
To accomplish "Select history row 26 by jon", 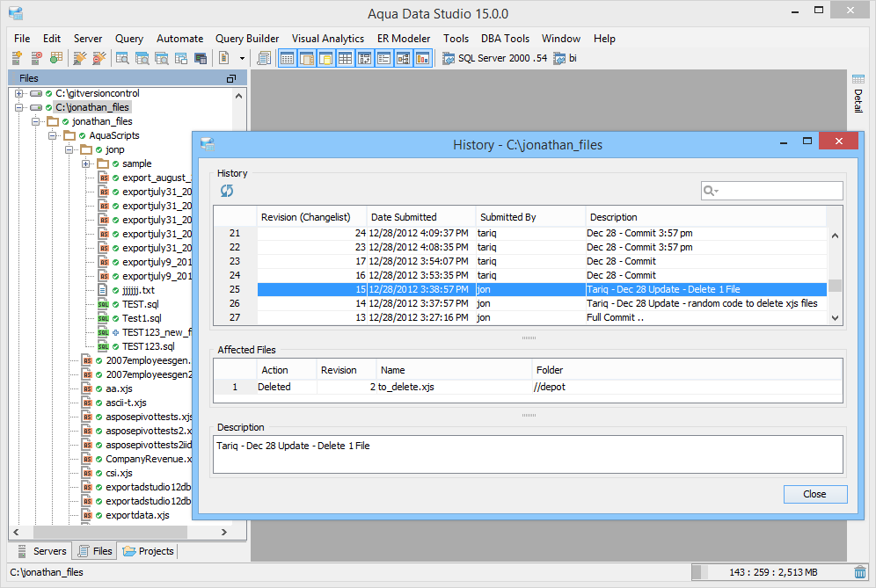I will 520,303.
